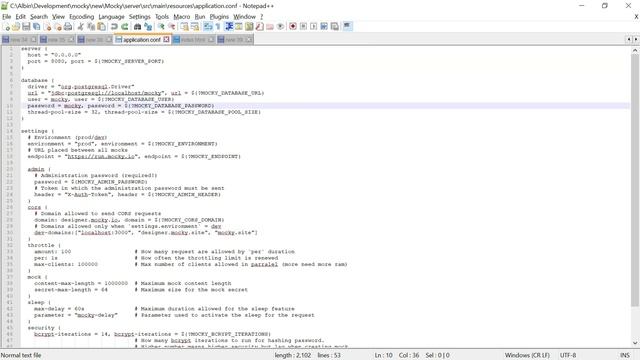
Task: Open the File menu
Action: pyautogui.click(x=7, y=17)
